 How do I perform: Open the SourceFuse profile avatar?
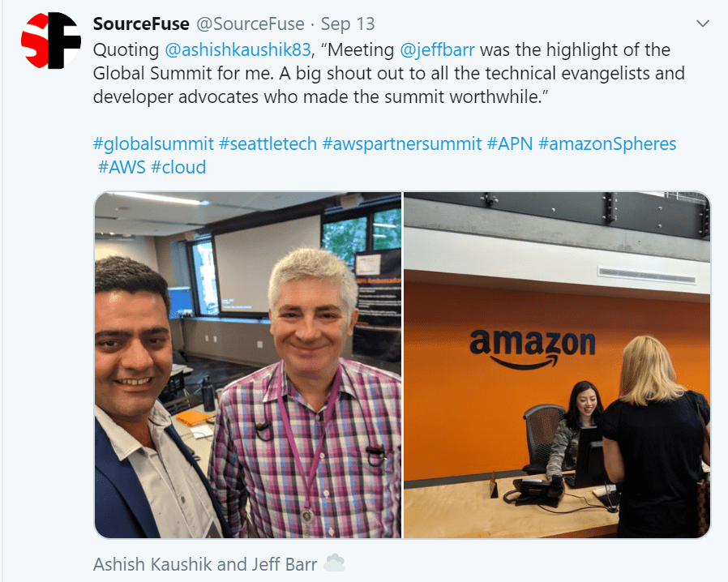click(x=51, y=41)
